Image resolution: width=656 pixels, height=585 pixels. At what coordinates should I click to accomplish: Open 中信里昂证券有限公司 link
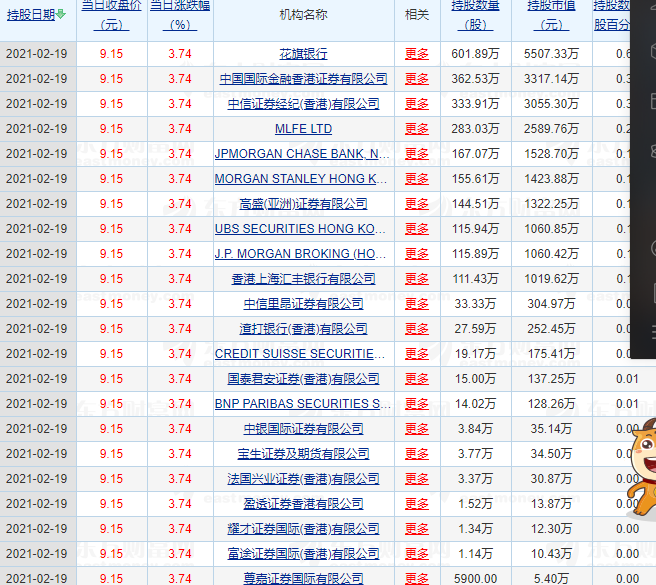[303, 304]
